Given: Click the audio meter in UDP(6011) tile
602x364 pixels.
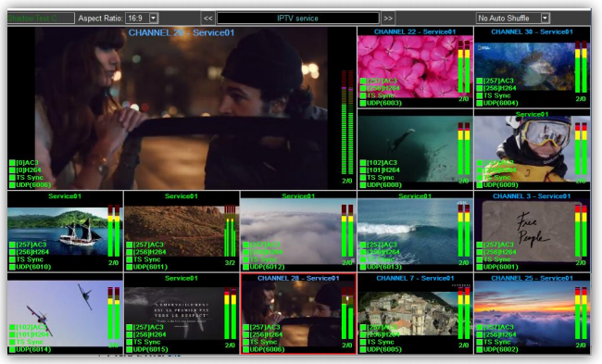Looking at the screenshot, I should [x=231, y=231].
